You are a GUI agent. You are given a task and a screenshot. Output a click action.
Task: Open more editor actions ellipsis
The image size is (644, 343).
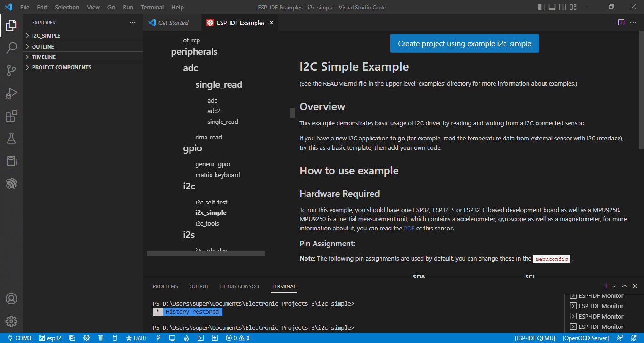[x=633, y=23]
